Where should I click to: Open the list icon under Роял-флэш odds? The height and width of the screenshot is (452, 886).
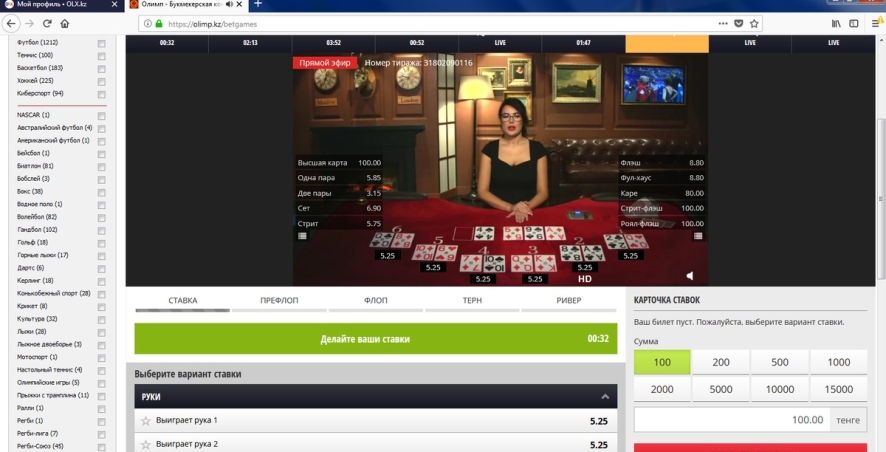698,236
